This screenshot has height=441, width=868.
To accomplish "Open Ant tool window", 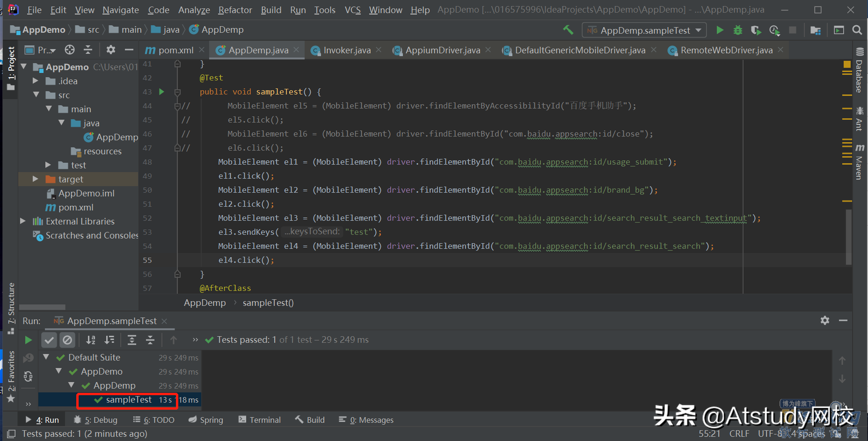I will pos(860,119).
